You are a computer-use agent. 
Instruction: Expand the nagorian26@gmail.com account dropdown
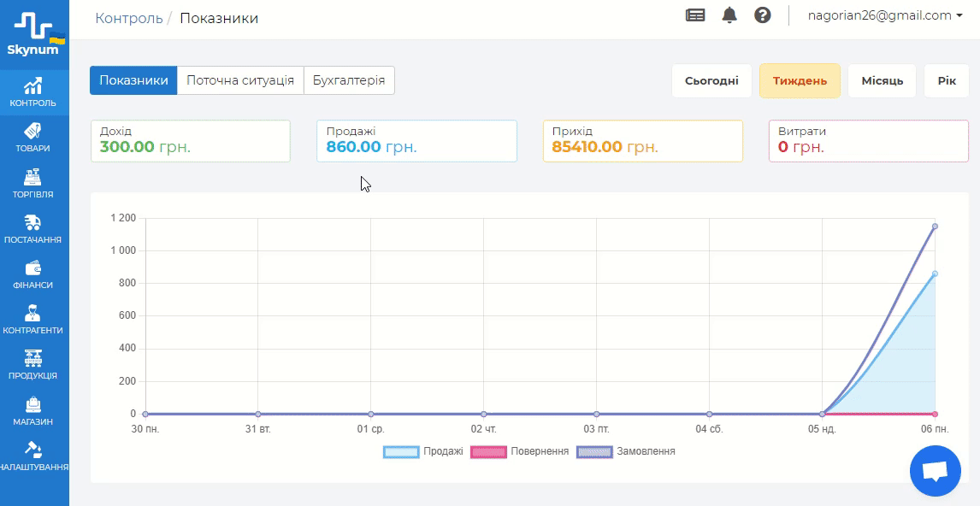tap(885, 15)
